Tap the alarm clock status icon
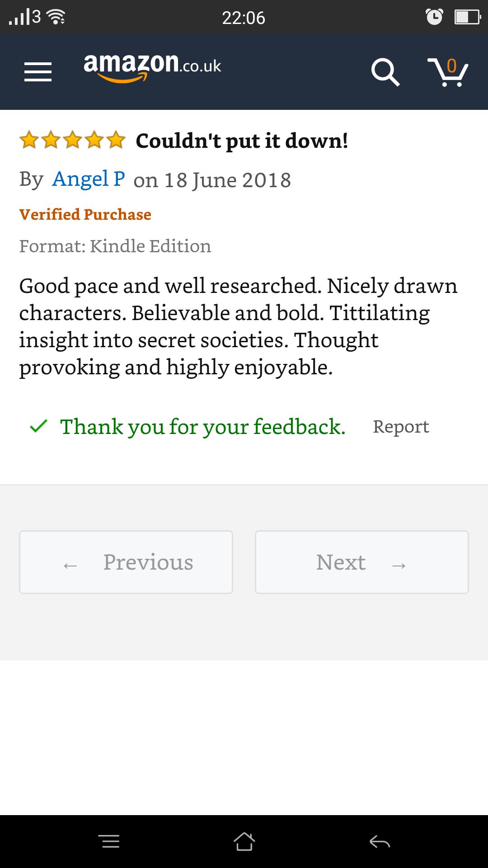Screen dimensions: 488x868 434,17
